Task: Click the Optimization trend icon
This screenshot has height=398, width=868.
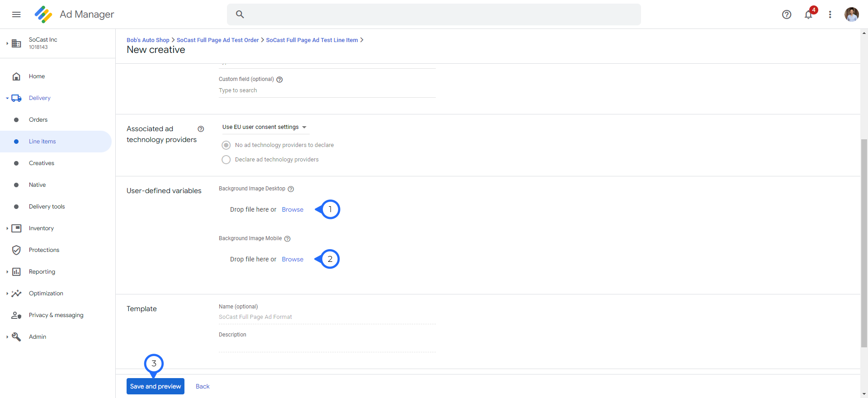Action: click(x=16, y=294)
